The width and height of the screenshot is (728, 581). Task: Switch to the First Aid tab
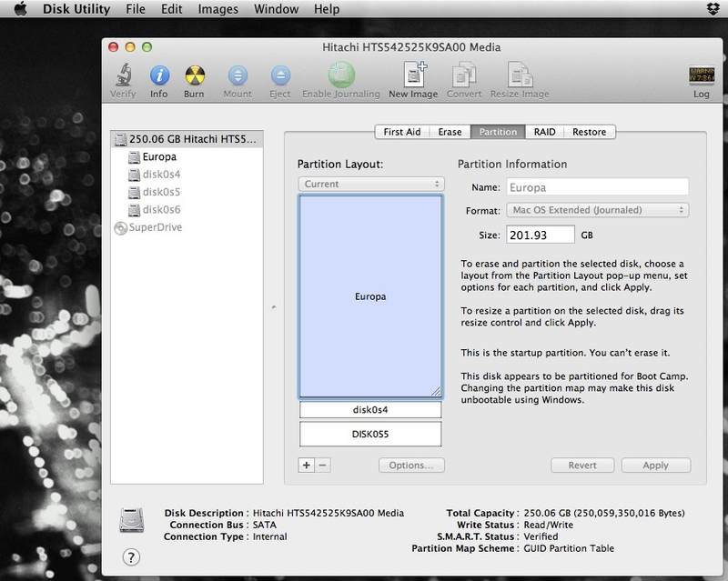pos(401,132)
